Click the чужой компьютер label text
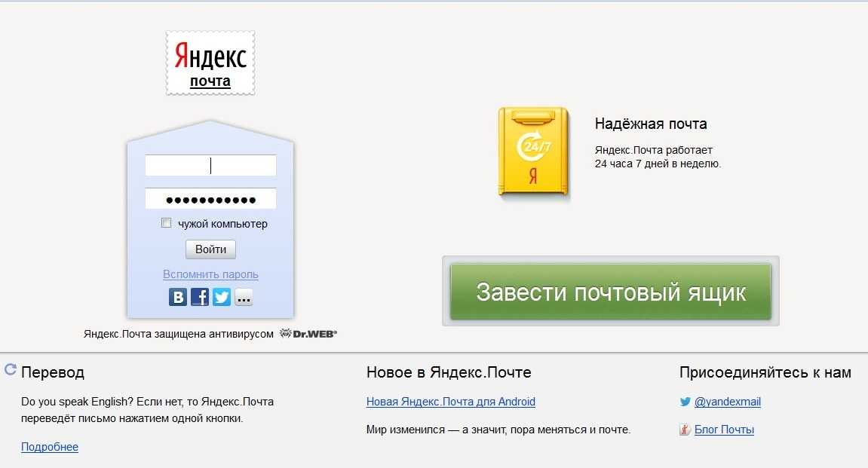This screenshot has width=868, height=468. pyautogui.click(x=222, y=224)
